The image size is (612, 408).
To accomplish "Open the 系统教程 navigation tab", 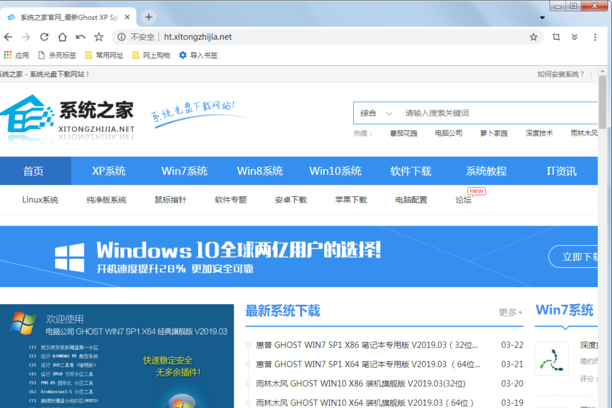I will coord(486,171).
